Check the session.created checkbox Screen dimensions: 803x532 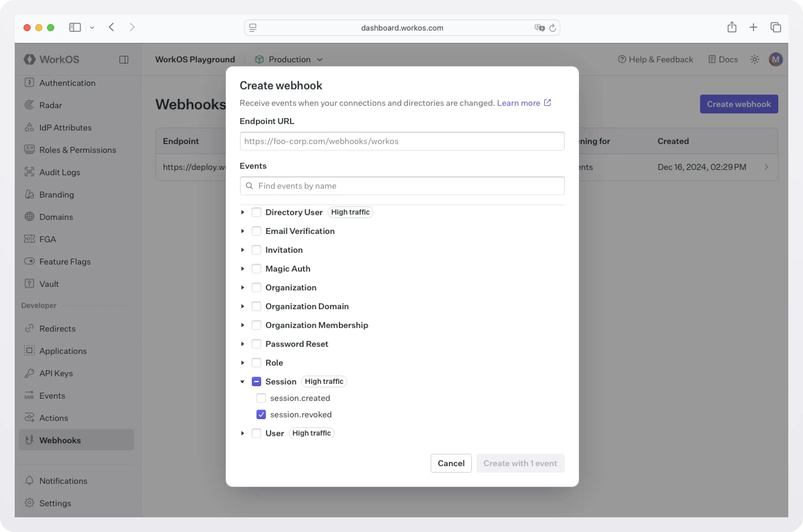click(x=261, y=398)
